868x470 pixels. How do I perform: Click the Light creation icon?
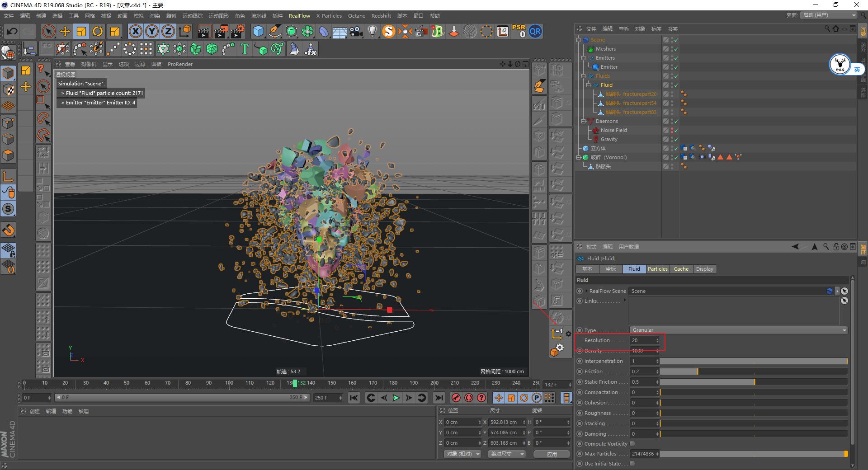372,31
